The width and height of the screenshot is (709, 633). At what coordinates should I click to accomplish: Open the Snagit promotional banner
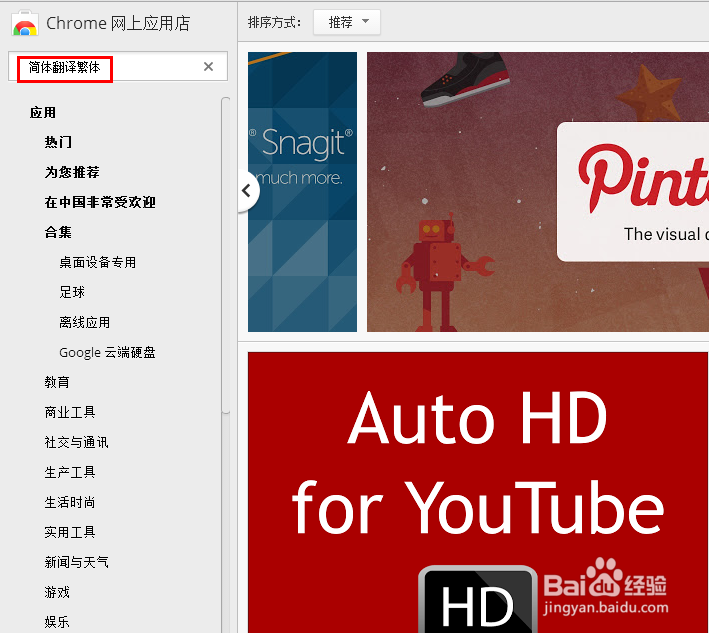(302, 192)
